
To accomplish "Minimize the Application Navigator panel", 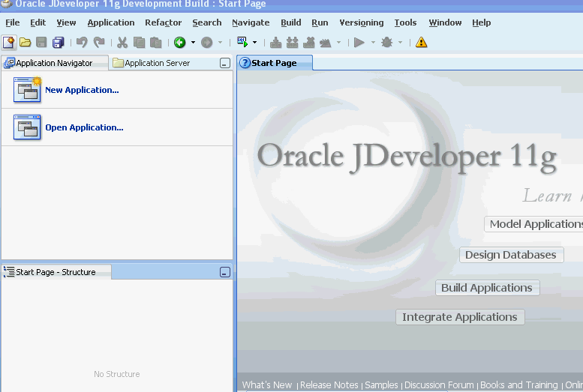I will tap(225, 63).
